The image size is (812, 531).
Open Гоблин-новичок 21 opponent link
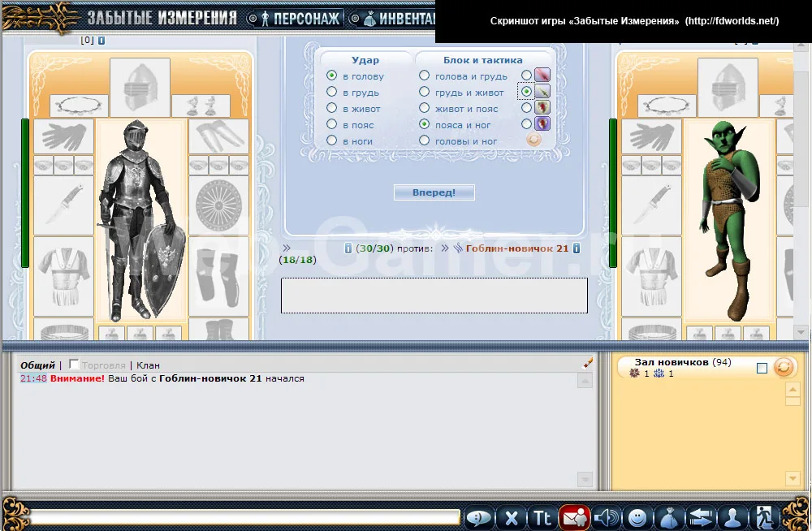pyautogui.click(x=516, y=248)
